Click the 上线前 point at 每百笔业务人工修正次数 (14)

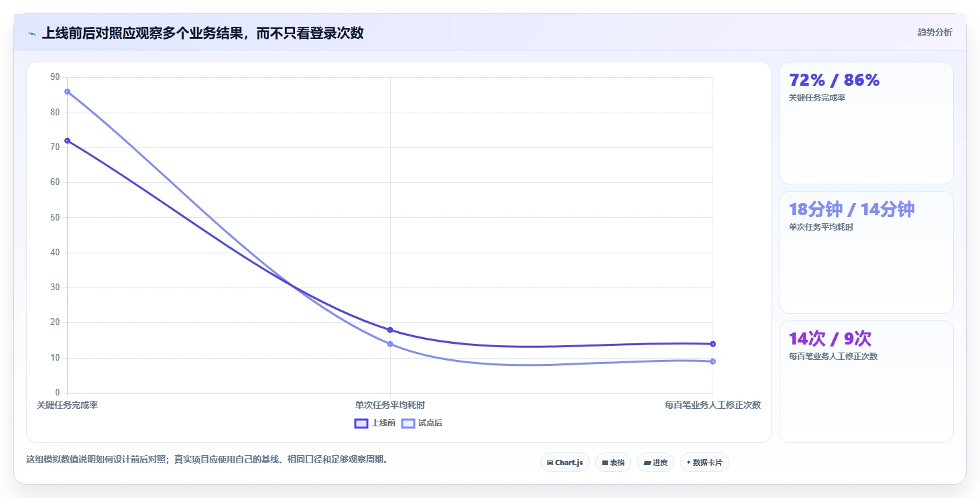713,344
